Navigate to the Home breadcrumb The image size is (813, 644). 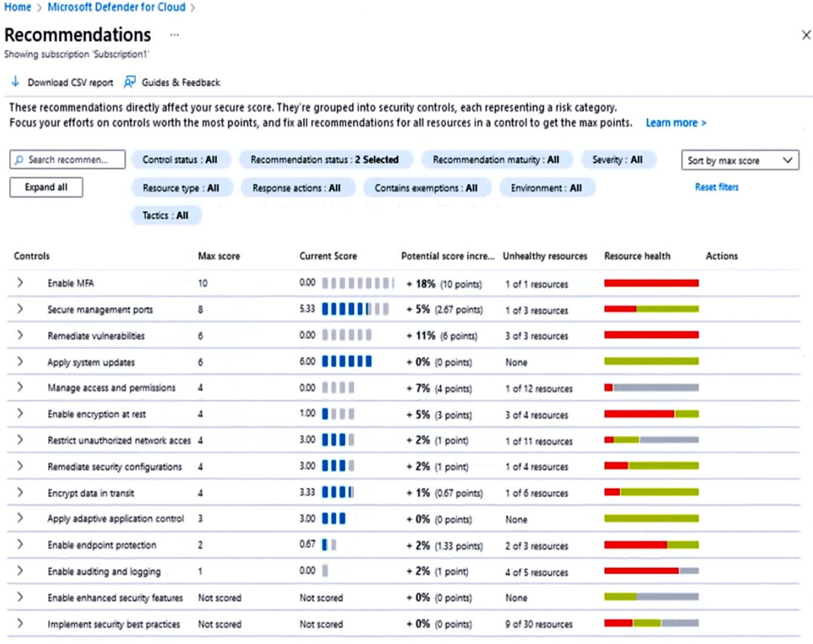pyautogui.click(x=18, y=7)
